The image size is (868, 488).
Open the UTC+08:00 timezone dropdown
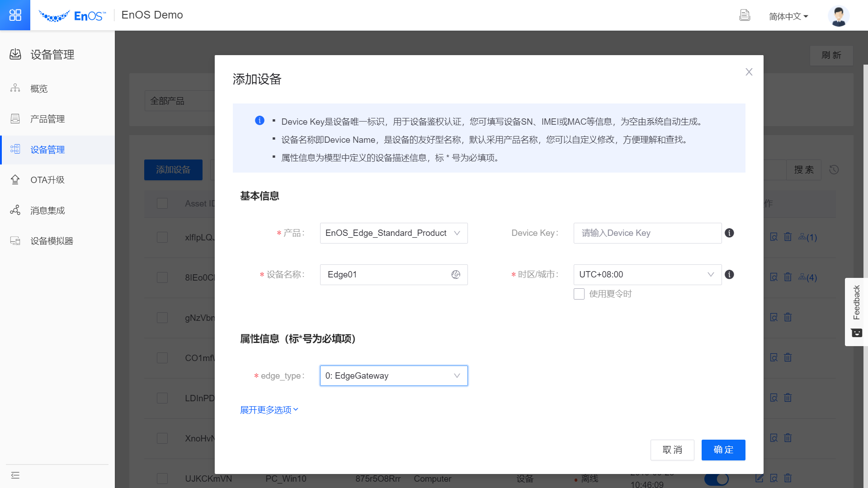coord(647,275)
